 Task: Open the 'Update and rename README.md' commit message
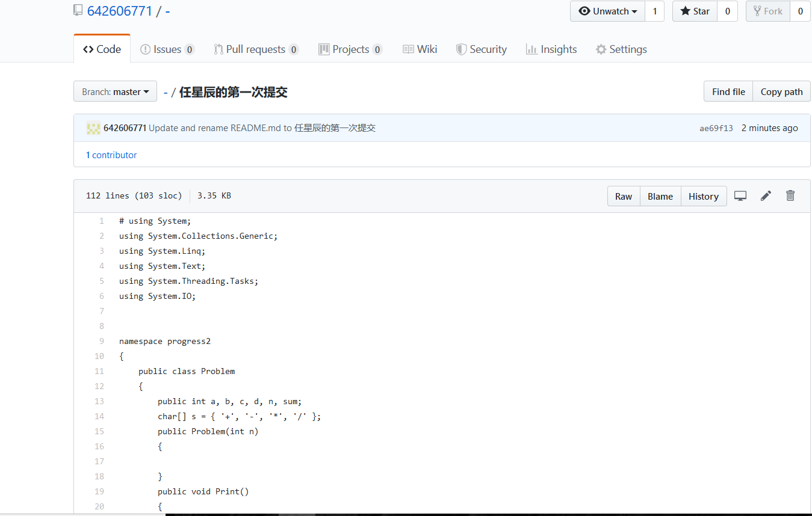[262, 128]
